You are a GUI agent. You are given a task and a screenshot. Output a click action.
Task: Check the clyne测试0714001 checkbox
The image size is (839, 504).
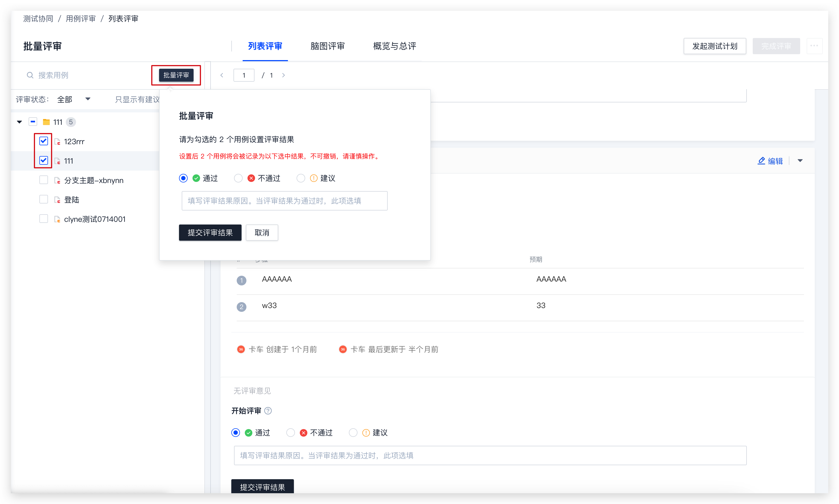click(x=43, y=218)
